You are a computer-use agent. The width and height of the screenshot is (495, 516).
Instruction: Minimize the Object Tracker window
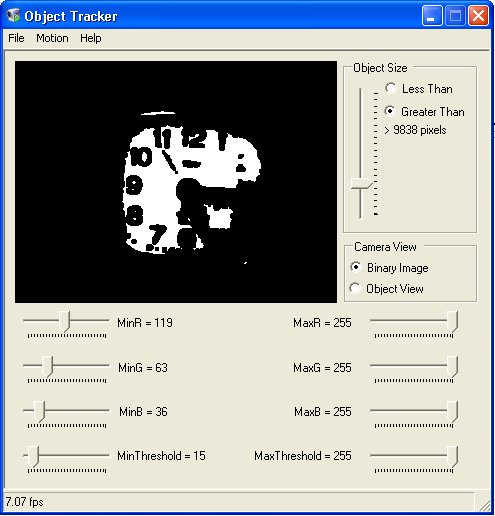point(432,15)
